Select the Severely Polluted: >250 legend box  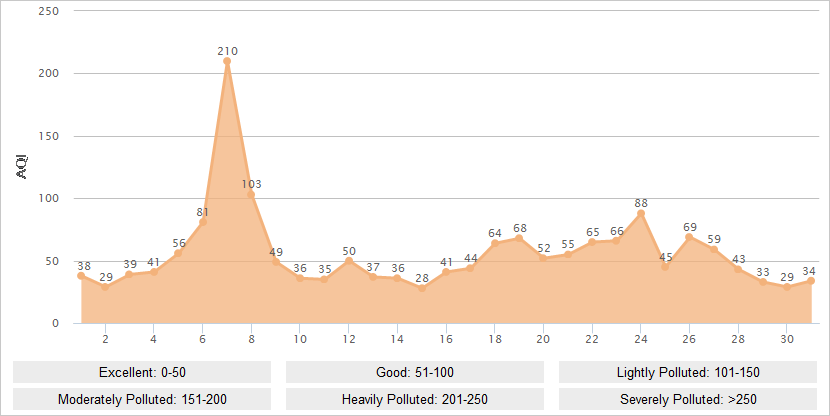(x=688, y=399)
